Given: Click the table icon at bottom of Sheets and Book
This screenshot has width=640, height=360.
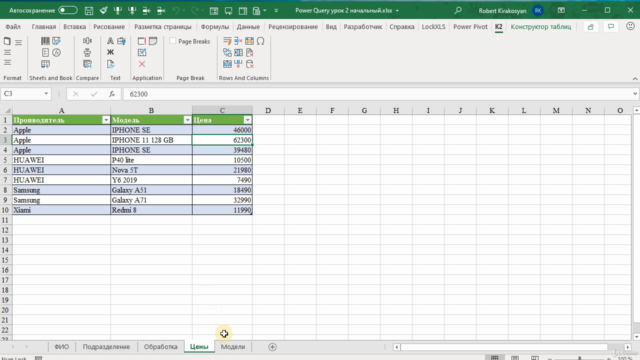Looking at the screenshot, I should click(x=45, y=64).
